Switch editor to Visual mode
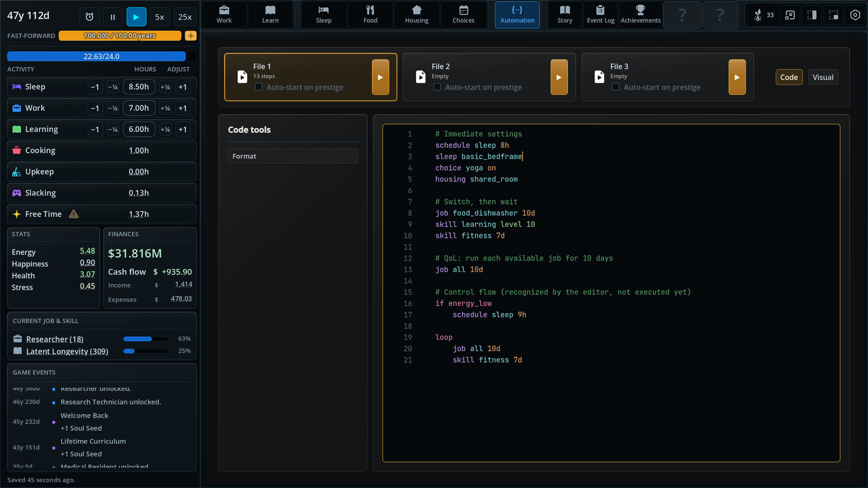Screen dimensions: 868x488 (823, 77)
